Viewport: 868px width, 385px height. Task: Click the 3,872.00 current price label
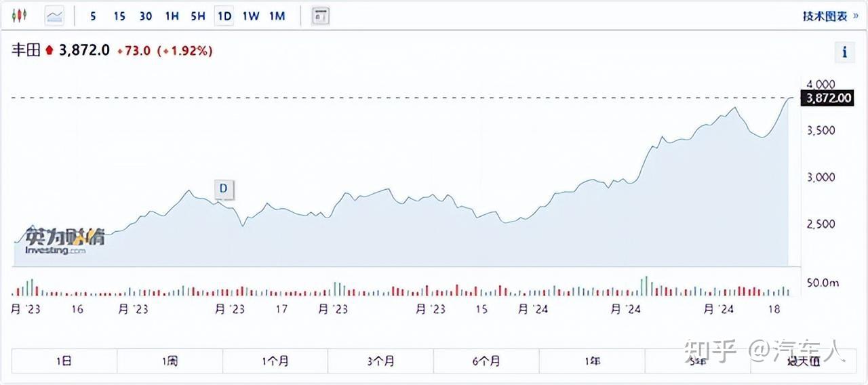(827, 98)
